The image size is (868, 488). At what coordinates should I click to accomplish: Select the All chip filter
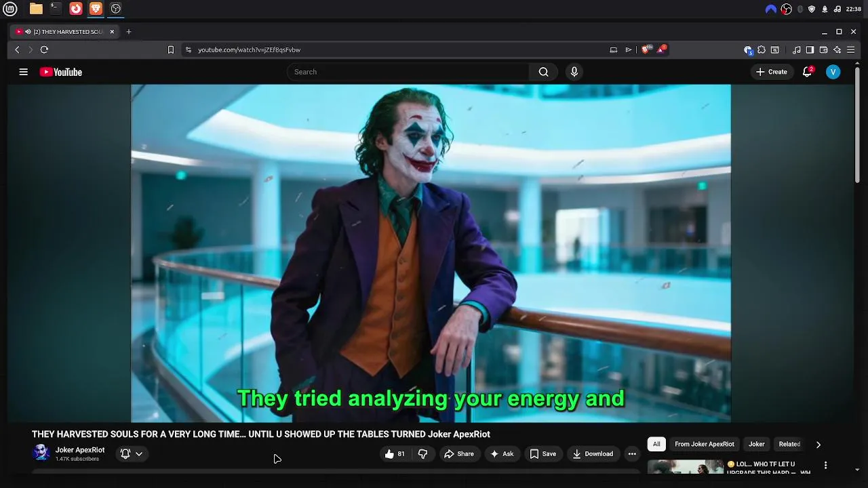[x=656, y=445]
